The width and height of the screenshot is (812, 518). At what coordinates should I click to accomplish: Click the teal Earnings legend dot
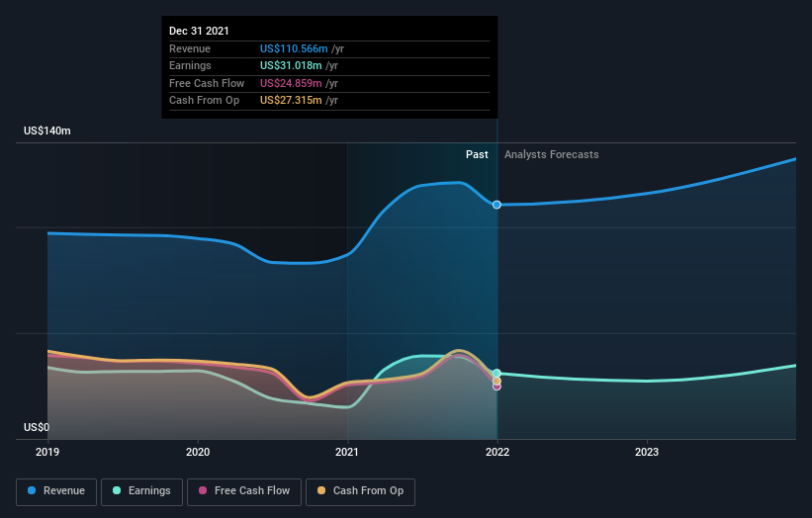pos(117,490)
